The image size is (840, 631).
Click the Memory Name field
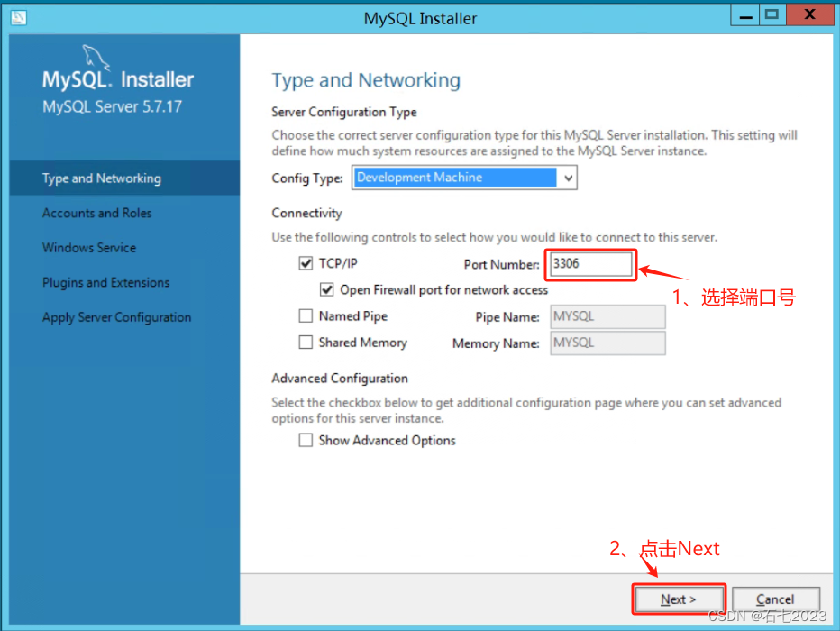coord(607,343)
